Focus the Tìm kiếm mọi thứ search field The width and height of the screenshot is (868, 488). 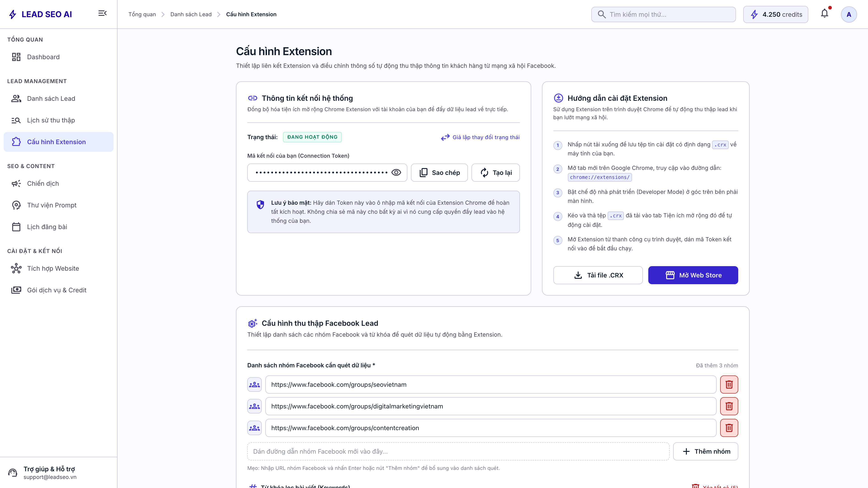pos(663,14)
